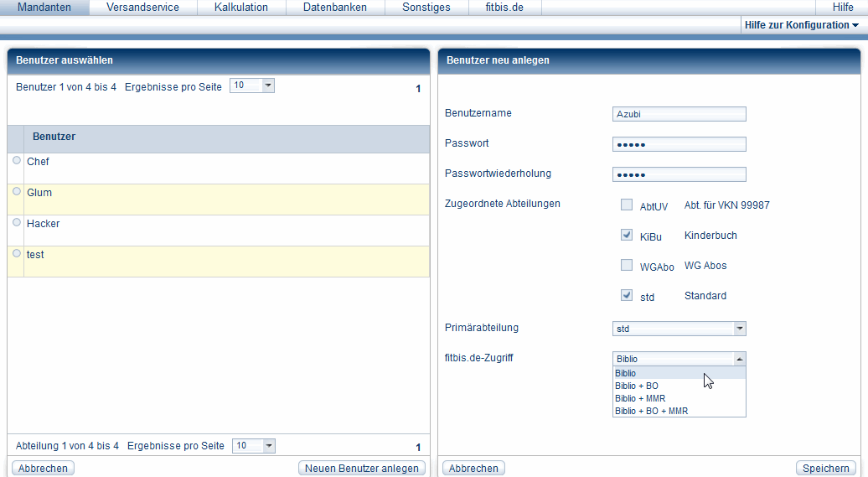The image size is (868, 477).
Task: Open the Versandservice tab
Action: 142,8
